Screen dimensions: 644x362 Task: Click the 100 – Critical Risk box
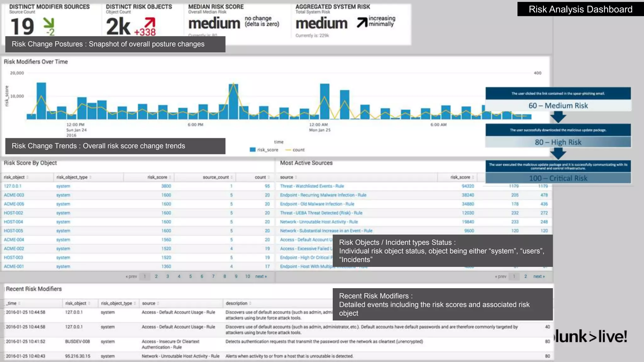pos(558,178)
